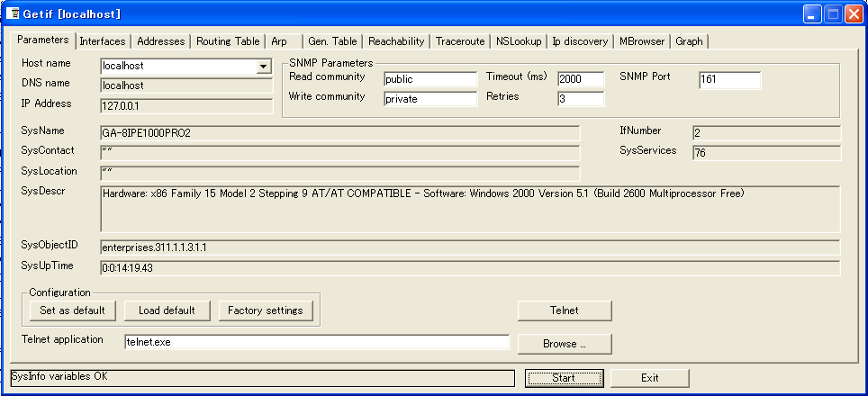
Task: Click the Read community input field
Action: click(x=429, y=79)
